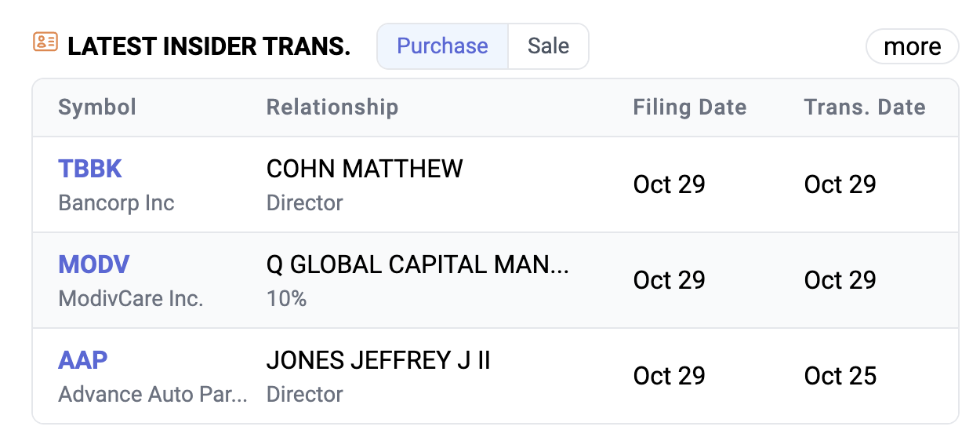The image size is (980, 441).
Task: Click the Filing Date column header
Action: tap(690, 108)
